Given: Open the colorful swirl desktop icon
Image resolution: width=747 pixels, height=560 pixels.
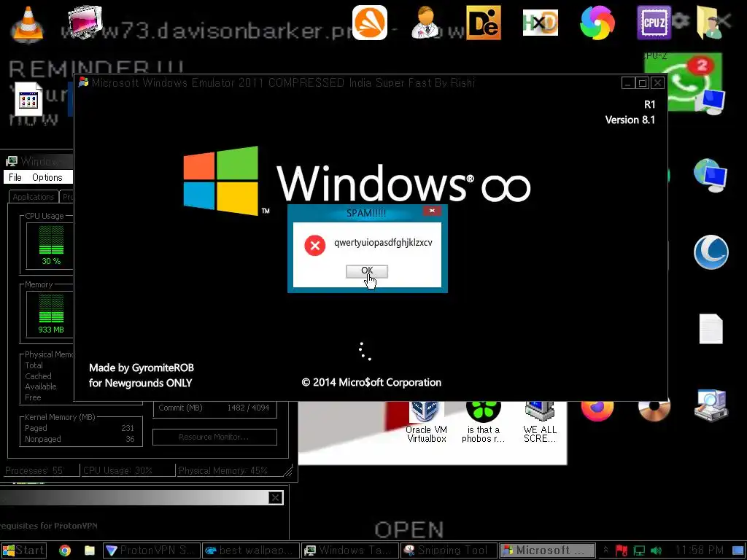Looking at the screenshot, I should click(x=597, y=23).
